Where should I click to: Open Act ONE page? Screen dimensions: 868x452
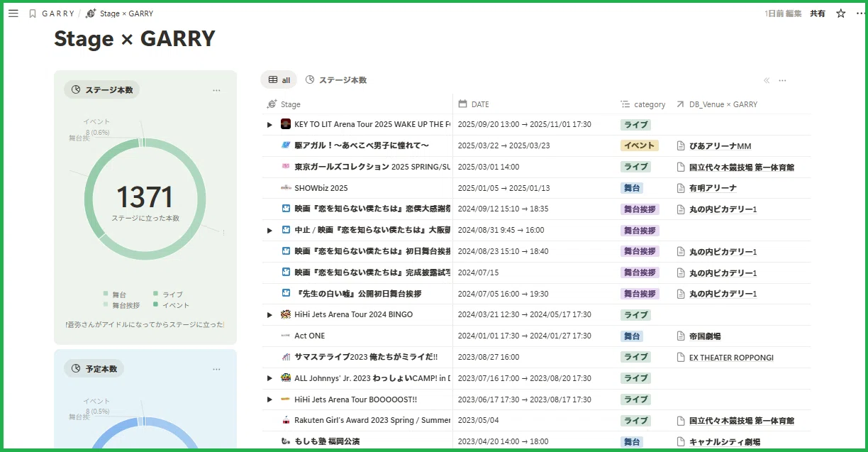[x=310, y=336]
